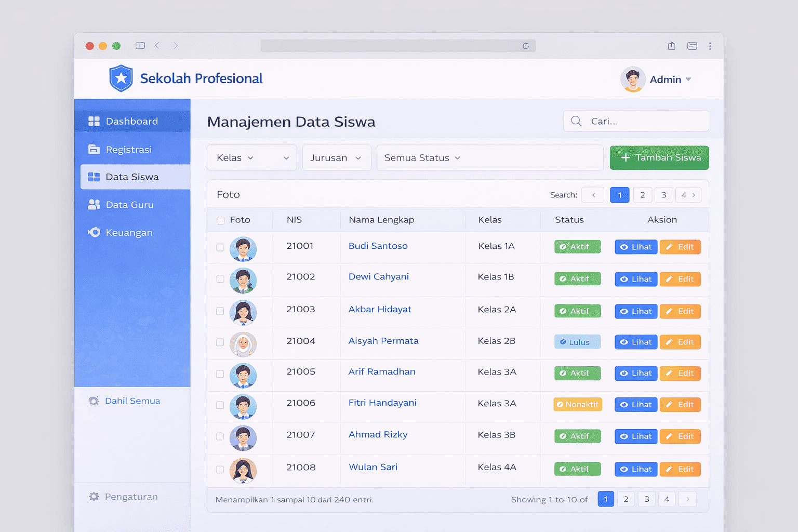The width and height of the screenshot is (798, 532).
Task: Check the row for Aisyah Permata
Action: point(220,342)
